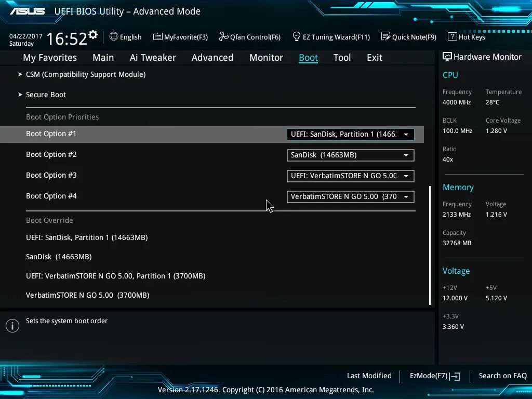Click the info icon beside help text
This screenshot has width=532, height=399.
pos(12,326)
